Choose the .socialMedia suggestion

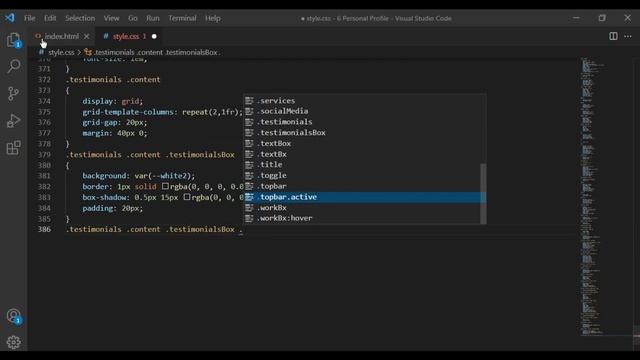click(x=365, y=111)
